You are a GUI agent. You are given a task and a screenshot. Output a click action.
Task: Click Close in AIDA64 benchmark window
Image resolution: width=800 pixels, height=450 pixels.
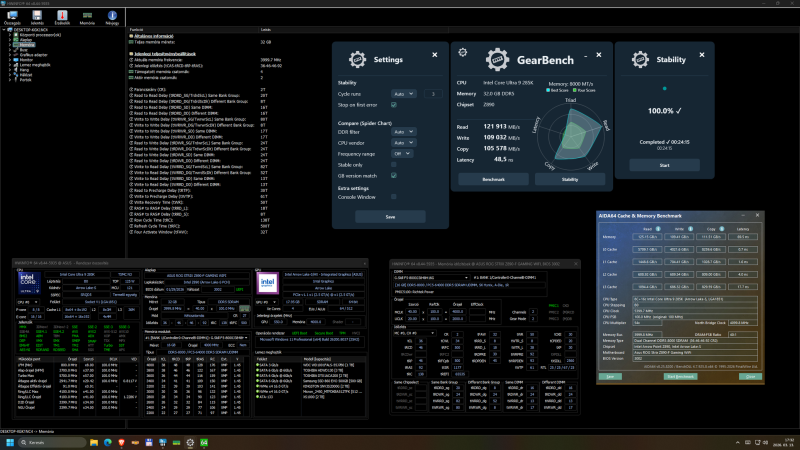tap(750, 377)
